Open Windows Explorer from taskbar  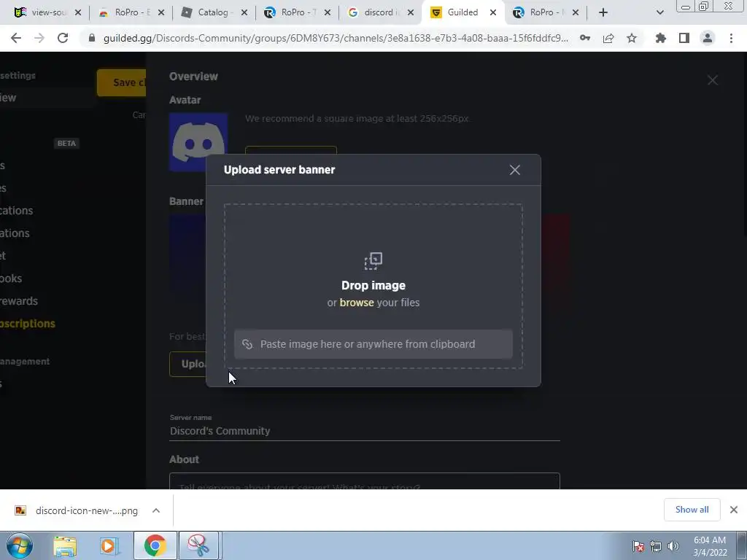[65, 546]
